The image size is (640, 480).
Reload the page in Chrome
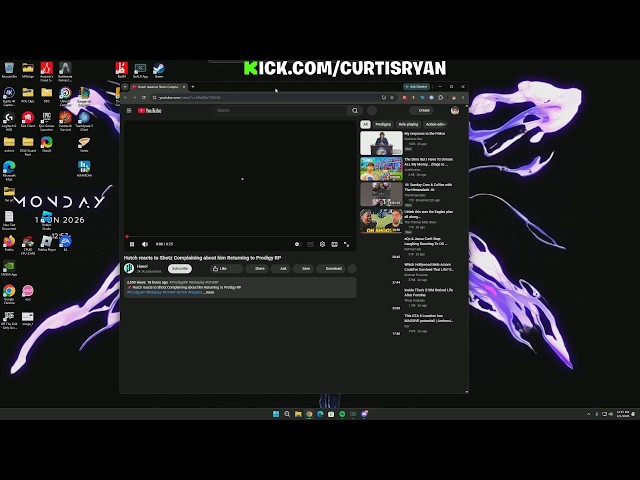point(144,98)
